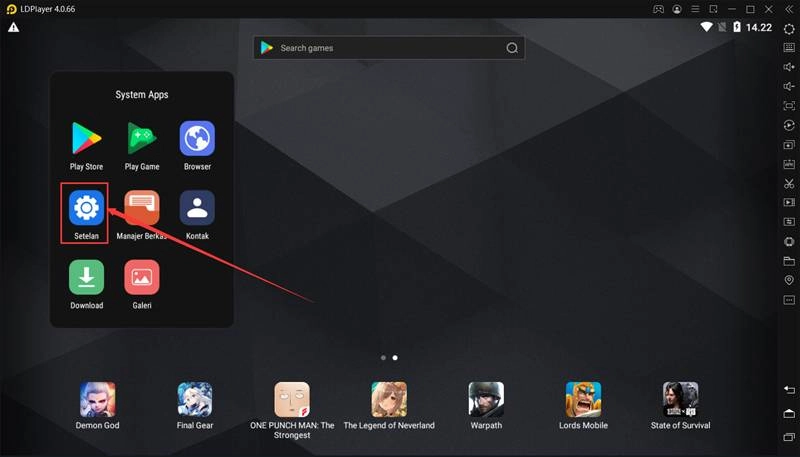The height and width of the screenshot is (457, 800).
Task: Click the video recorder icon in sidebar
Action: pos(789,202)
